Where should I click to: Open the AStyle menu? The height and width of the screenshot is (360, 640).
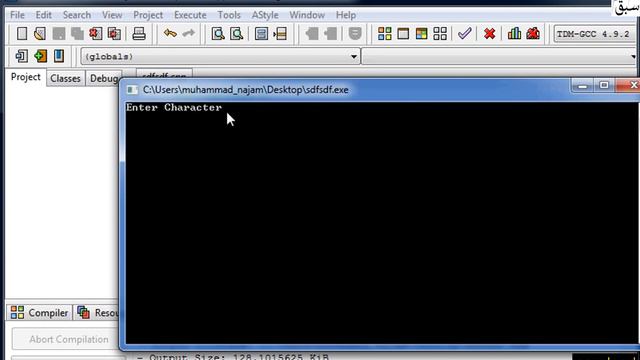click(265, 15)
